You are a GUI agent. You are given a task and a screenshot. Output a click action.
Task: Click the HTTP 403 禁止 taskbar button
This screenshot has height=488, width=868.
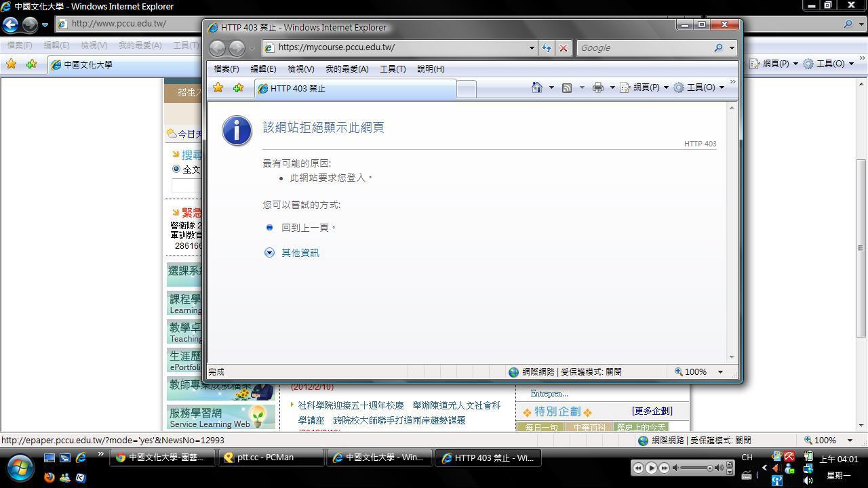[490, 457]
